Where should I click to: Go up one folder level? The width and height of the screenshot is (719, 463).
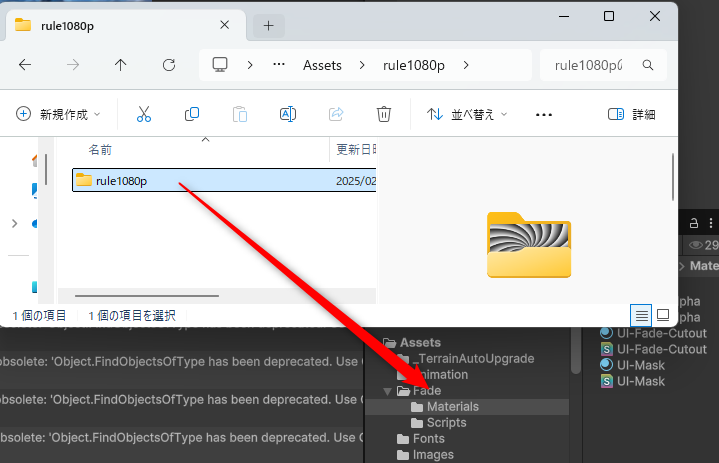[x=121, y=65]
